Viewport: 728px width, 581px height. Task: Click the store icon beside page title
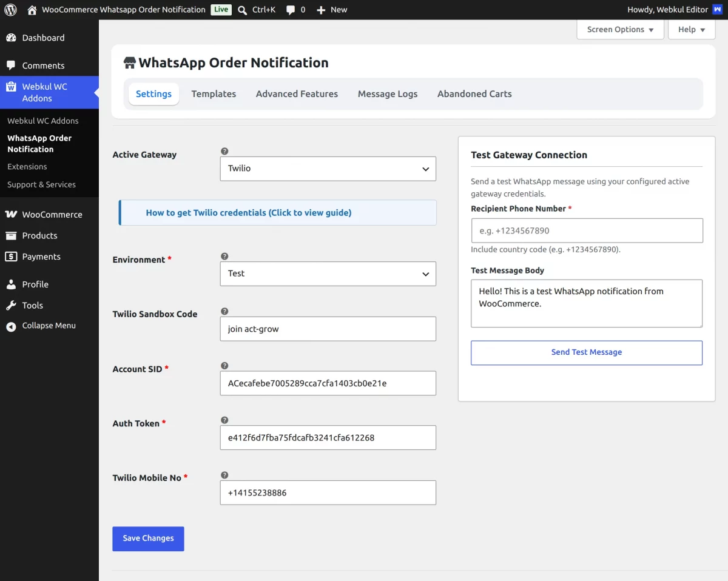[129, 62]
